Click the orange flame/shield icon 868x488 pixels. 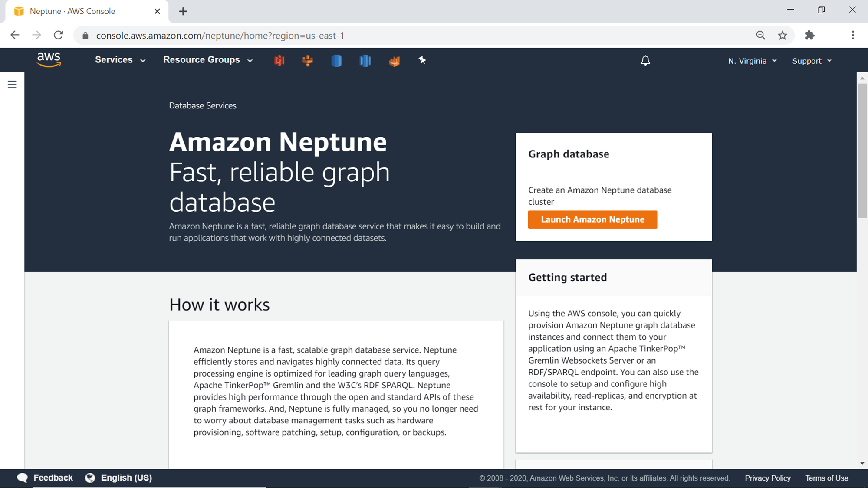(394, 60)
